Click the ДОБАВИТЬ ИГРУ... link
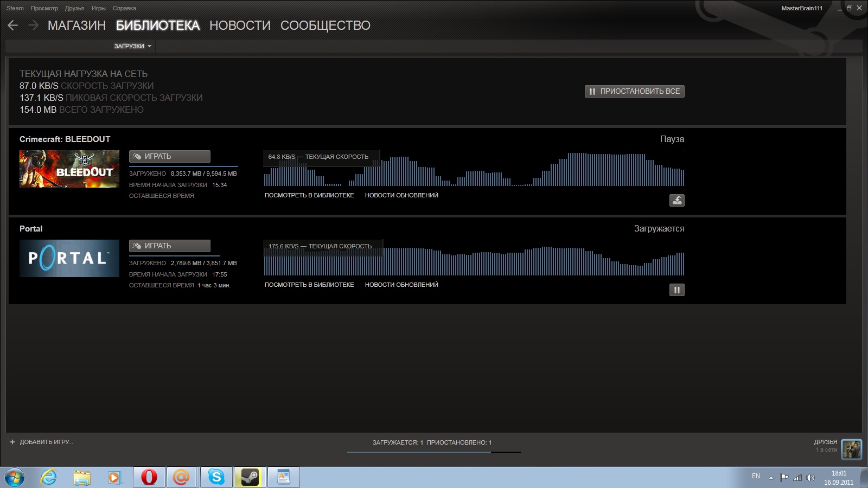This screenshot has height=488, width=868. coord(47,442)
